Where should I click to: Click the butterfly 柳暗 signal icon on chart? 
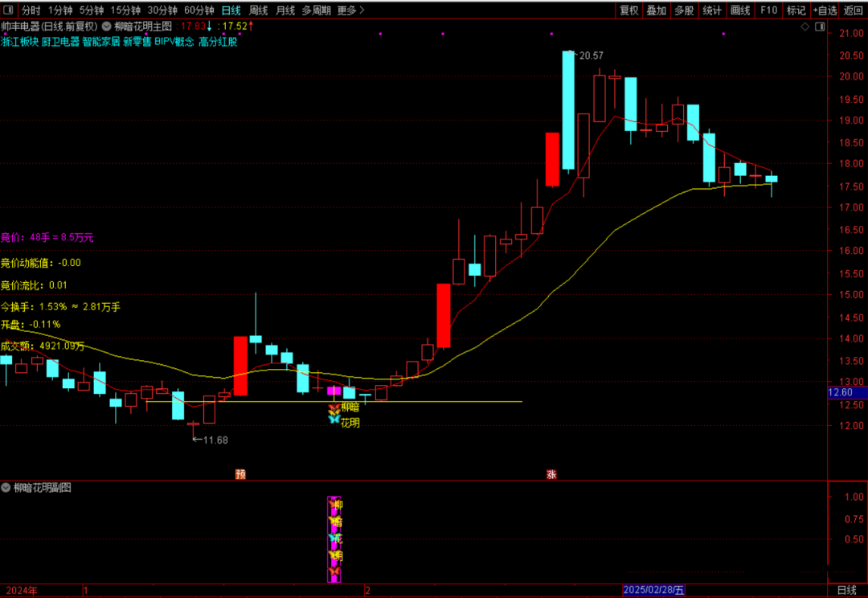coord(334,409)
